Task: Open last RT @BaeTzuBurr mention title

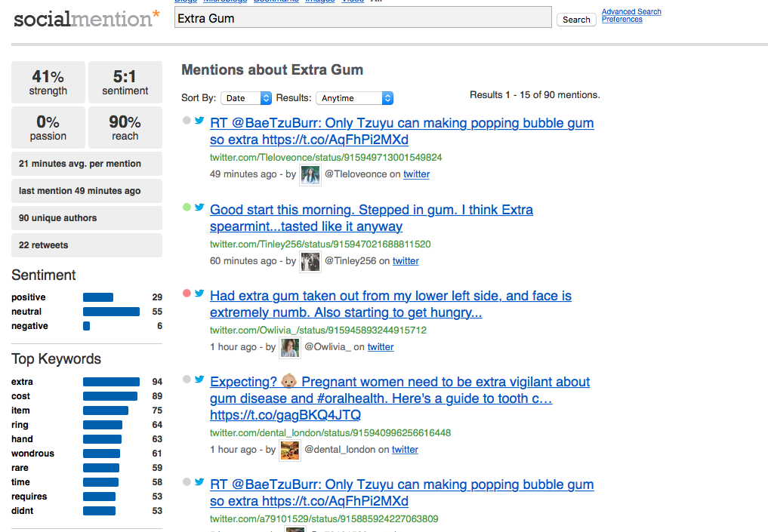Action: tap(402, 492)
